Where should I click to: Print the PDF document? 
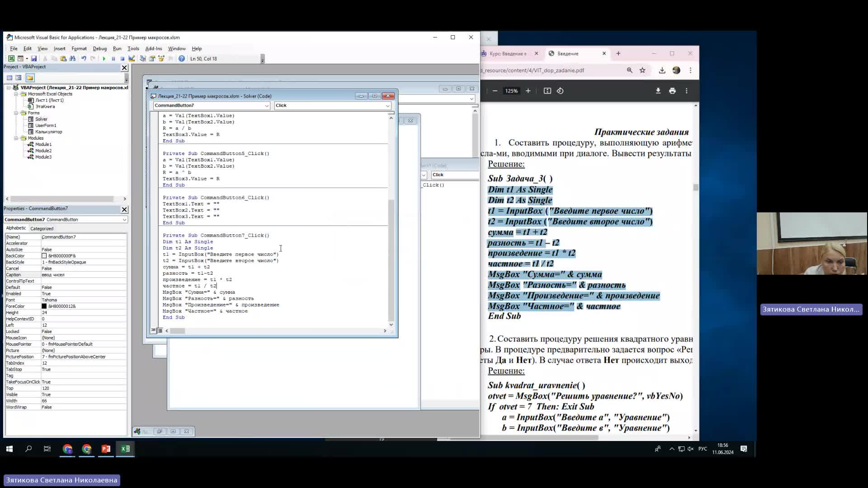pyautogui.click(x=672, y=91)
